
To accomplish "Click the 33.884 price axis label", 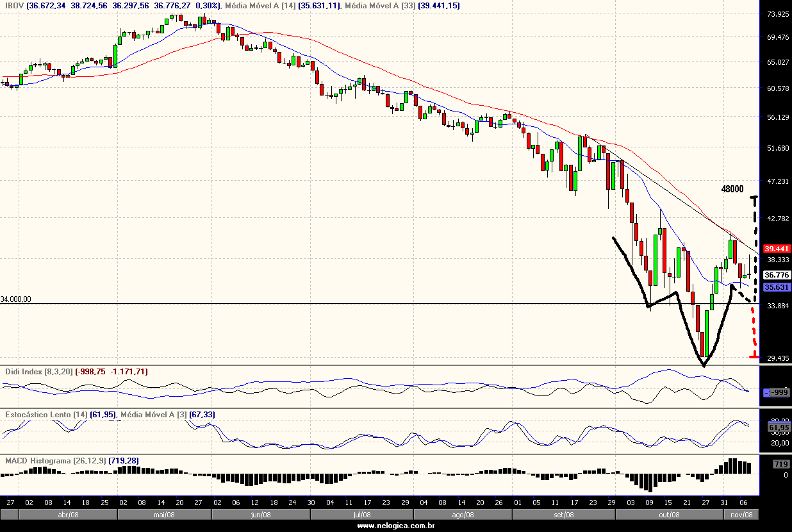I will pos(778,306).
